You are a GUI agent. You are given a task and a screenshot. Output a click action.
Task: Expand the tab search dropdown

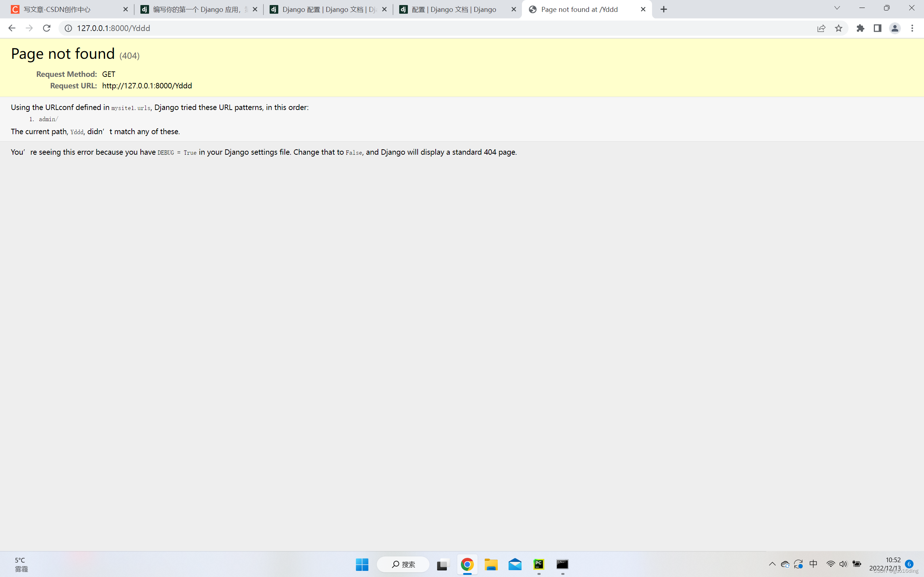tap(837, 8)
